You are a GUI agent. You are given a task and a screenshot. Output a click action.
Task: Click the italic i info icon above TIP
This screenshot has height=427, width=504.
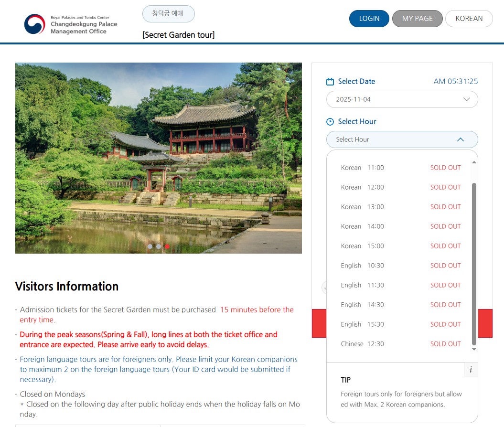pyautogui.click(x=471, y=370)
